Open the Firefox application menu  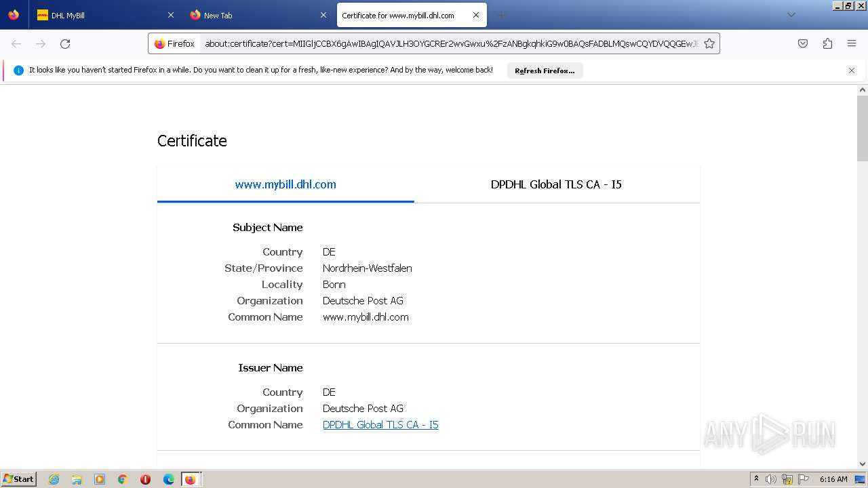click(x=852, y=43)
